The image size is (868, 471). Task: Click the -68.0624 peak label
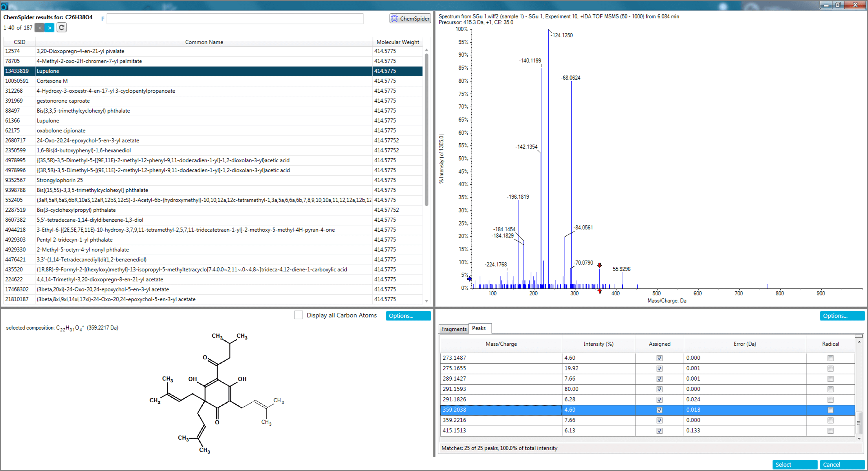(570, 78)
